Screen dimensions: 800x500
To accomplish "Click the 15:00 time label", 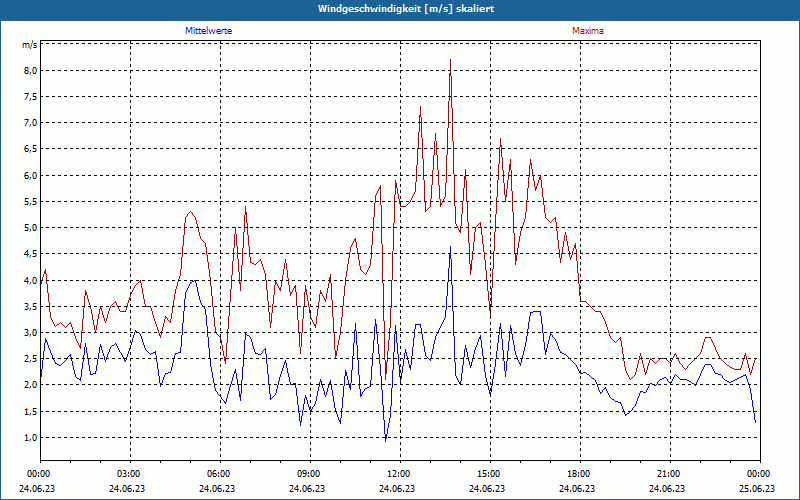I will (x=490, y=474).
